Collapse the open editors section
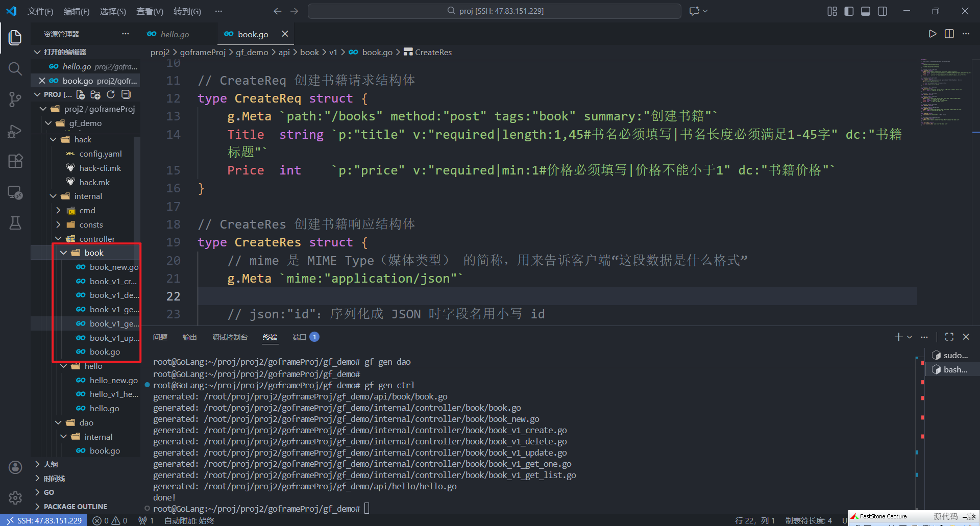The width and height of the screenshot is (980, 526). [x=37, y=52]
